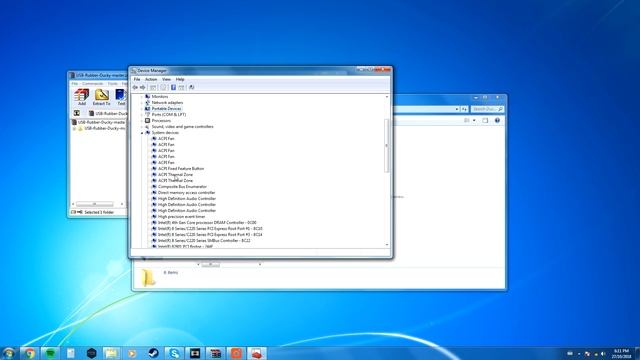Image resolution: width=640 pixels, height=360 pixels.
Task: Click WinRAR horizontal scrollbar thumb
Action: point(95,204)
